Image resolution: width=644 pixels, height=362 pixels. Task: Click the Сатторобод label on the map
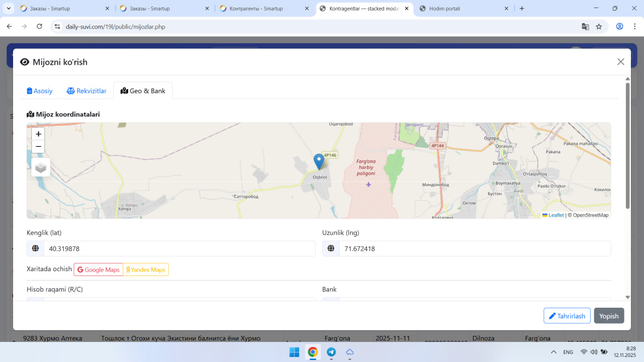[246, 197]
